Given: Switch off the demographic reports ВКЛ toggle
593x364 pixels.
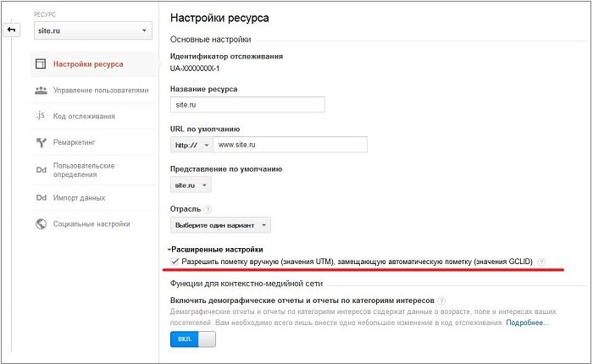Looking at the screenshot, I should pos(193,339).
